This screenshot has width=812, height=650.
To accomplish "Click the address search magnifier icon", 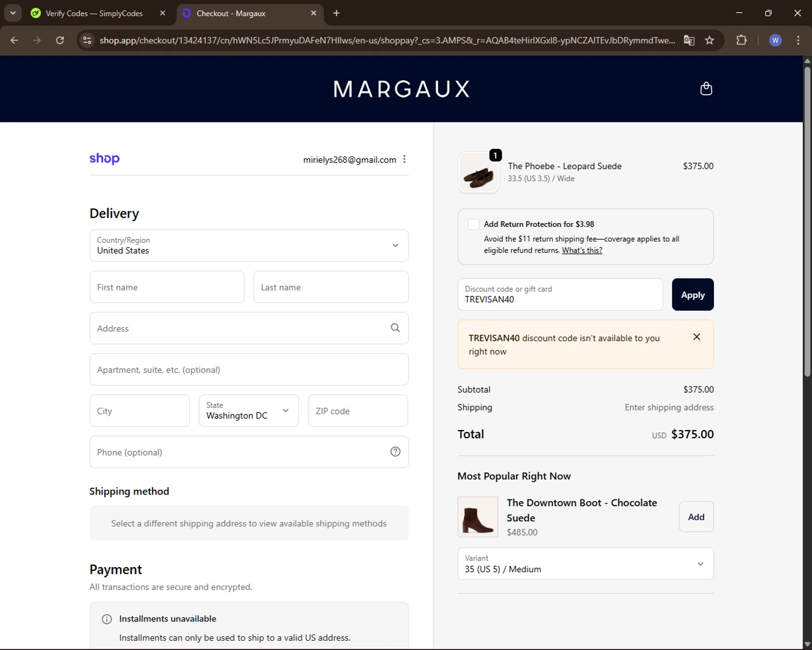I will (x=395, y=328).
